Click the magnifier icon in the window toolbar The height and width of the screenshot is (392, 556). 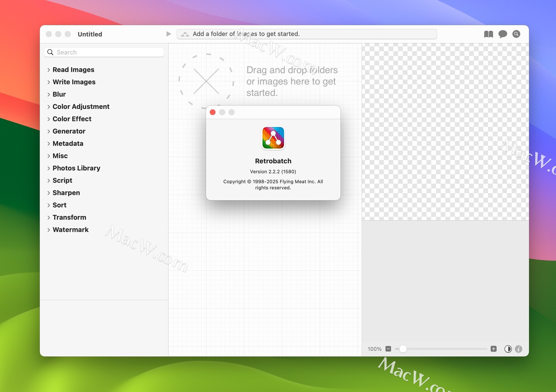click(516, 34)
